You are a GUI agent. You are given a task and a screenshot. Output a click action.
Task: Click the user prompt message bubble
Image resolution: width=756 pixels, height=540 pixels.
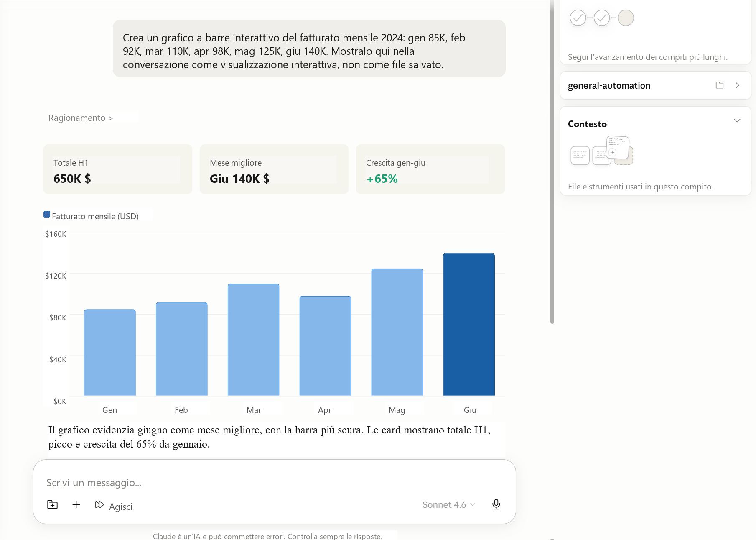309,49
